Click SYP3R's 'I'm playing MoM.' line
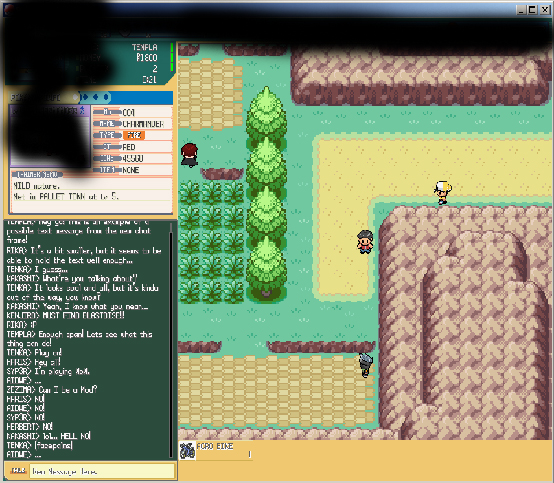 tap(48, 371)
